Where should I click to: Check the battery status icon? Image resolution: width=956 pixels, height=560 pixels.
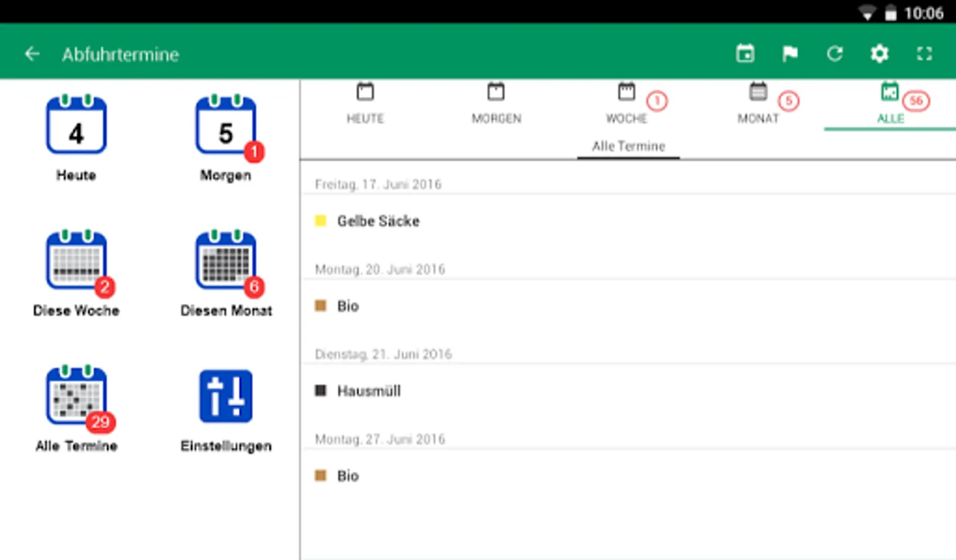tap(891, 13)
